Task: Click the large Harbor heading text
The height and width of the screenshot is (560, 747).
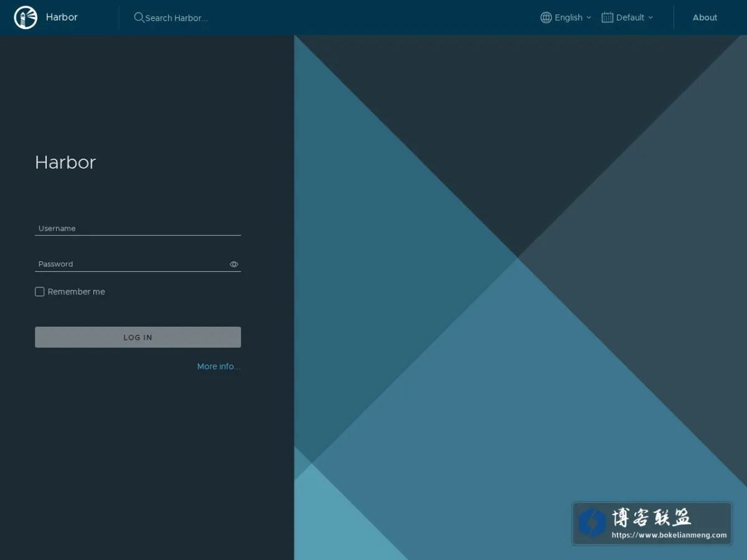Action: tap(65, 162)
